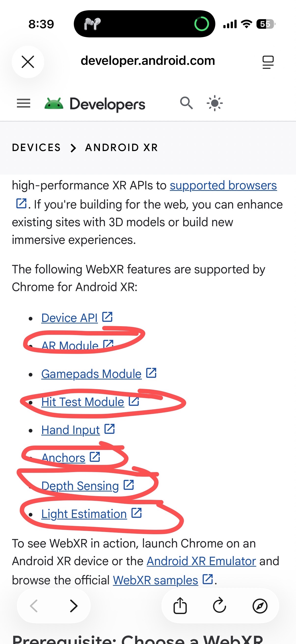Toggle the light/dark theme sun icon
This screenshot has width=296, height=644.
click(x=215, y=103)
